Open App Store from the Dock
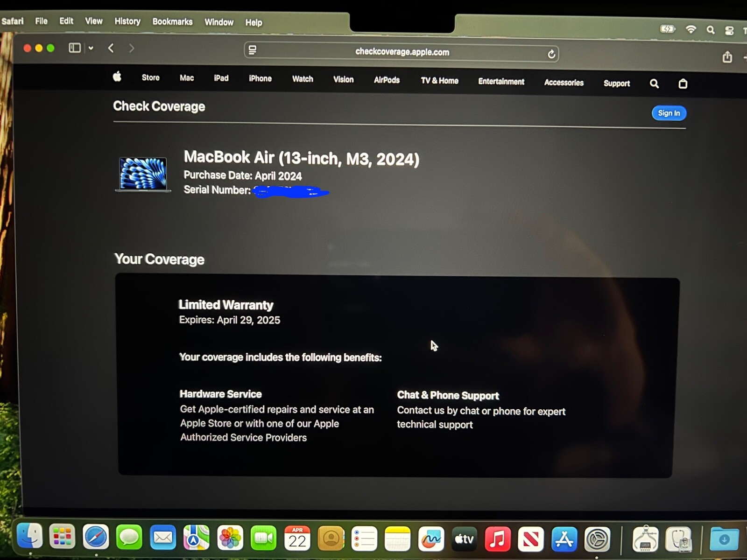747x560 pixels. tap(564, 539)
